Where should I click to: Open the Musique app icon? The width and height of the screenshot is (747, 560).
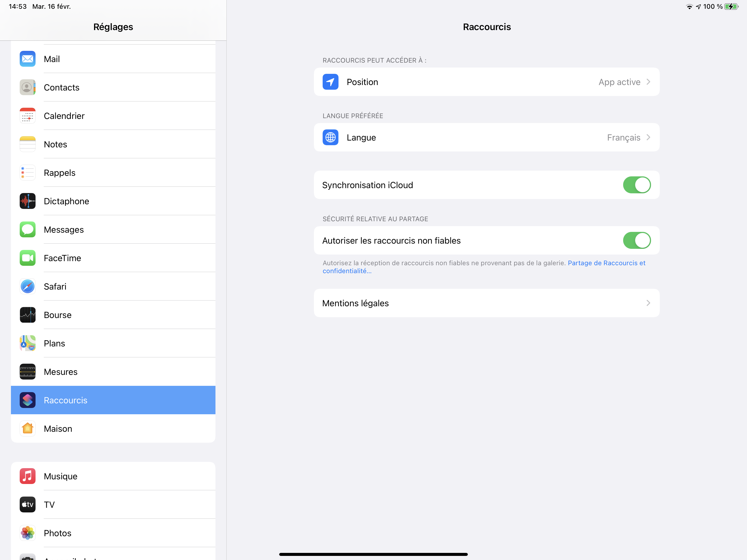coord(27,476)
